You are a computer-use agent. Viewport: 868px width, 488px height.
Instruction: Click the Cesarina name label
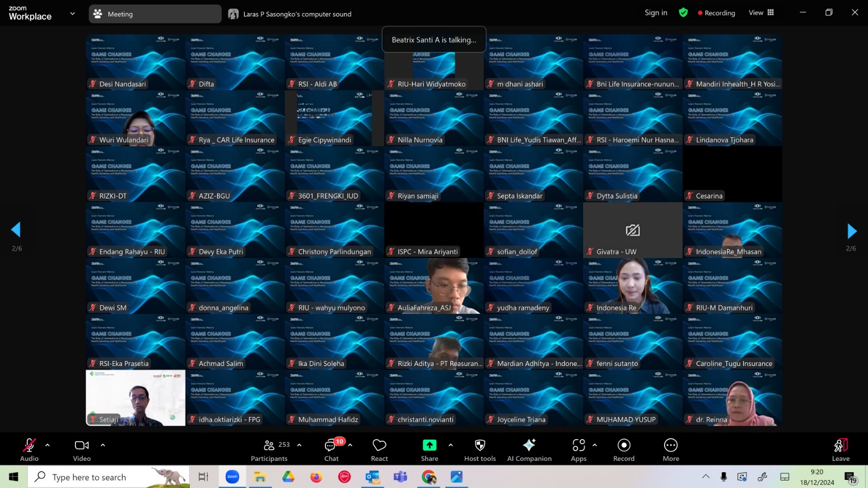tap(709, 196)
